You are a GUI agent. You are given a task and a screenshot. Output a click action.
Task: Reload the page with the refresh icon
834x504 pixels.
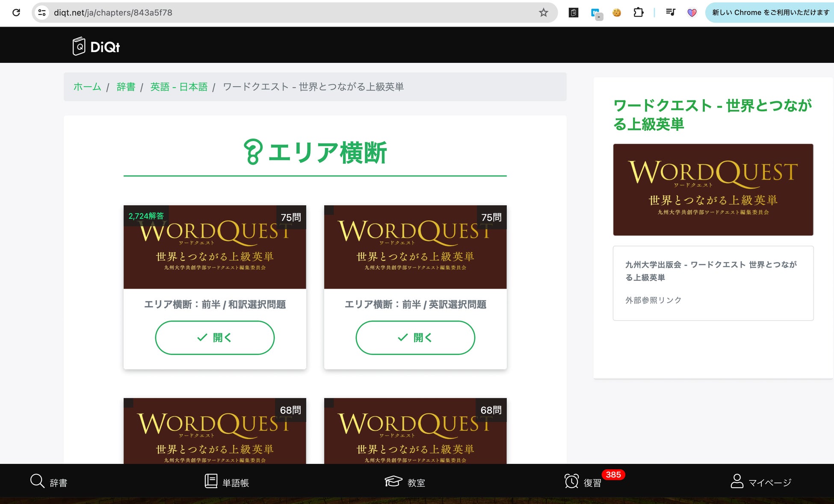[16, 12]
